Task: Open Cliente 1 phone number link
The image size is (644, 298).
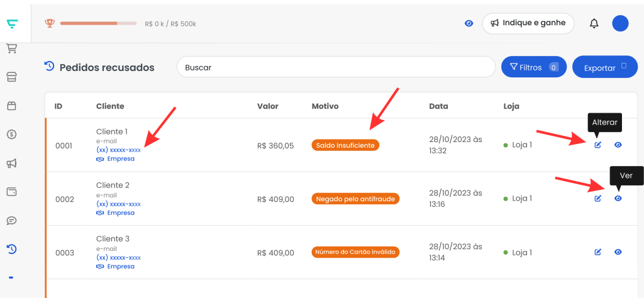Action: (x=119, y=150)
